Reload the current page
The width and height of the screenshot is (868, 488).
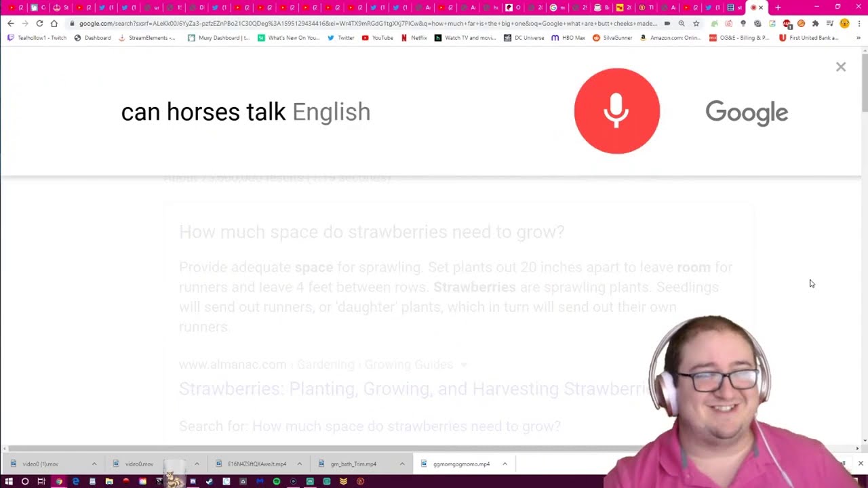point(39,23)
